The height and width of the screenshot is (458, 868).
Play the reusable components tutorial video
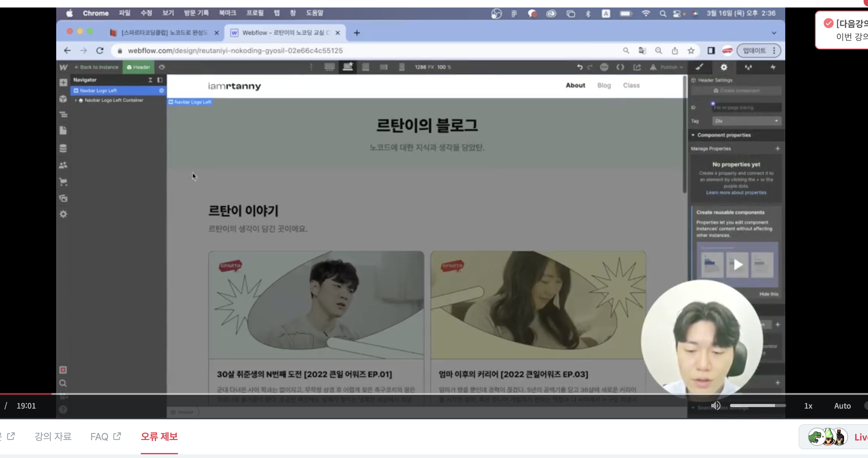[738, 265]
